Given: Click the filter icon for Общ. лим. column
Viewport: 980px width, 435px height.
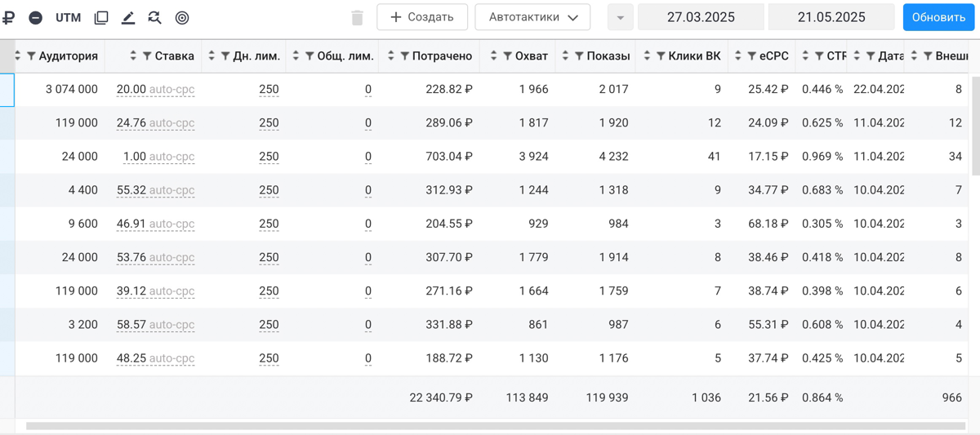Looking at the screenshot, I should point(310,56).
